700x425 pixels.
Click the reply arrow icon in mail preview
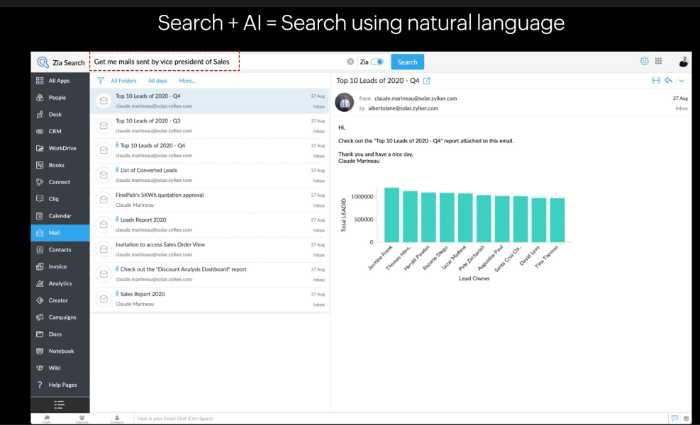tap(668, 80)
